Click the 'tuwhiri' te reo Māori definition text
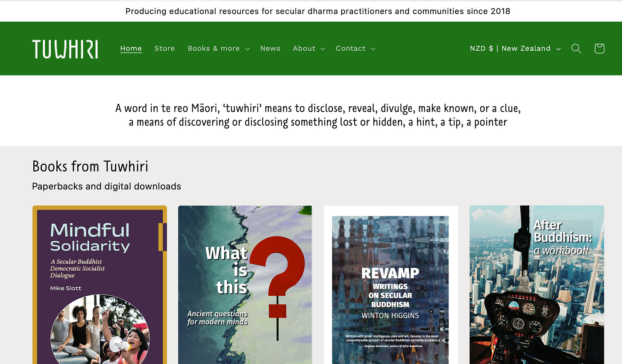Screen dimensions: 622x364 pos(318,115)
